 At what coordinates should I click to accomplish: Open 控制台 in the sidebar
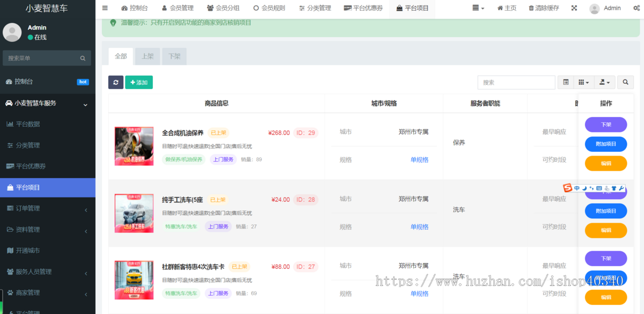click(x=47, y=82)
